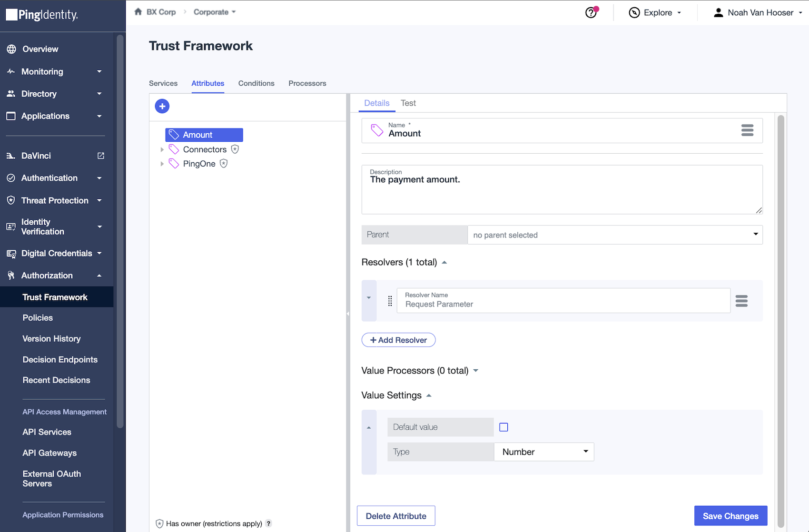Viewport: 809px width, 532px height.
Task: Click the owner shield next to PingOne
Action: click(x=224, y=164)
